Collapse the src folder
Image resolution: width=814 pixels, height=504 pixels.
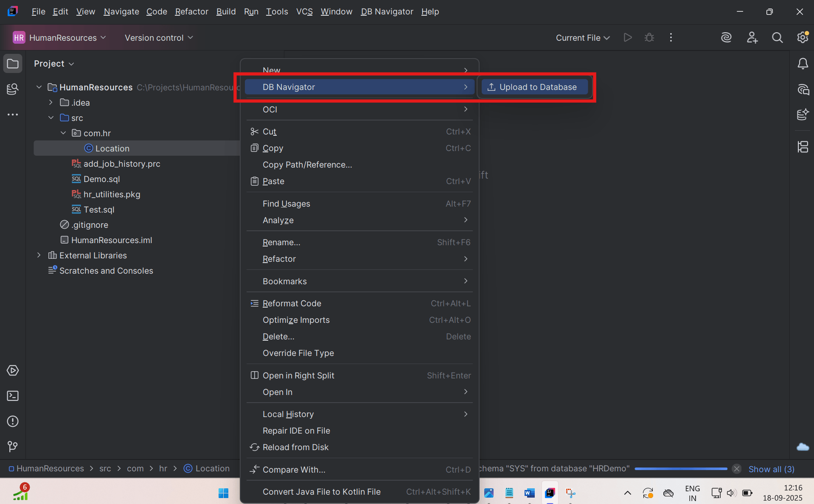(x=51, y=118)
